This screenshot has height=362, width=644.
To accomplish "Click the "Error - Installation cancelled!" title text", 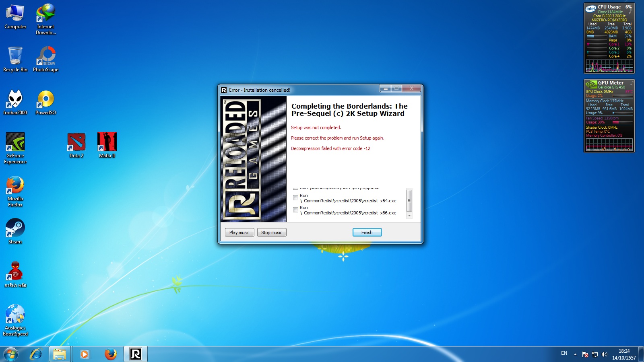I will tap(260, 90).
